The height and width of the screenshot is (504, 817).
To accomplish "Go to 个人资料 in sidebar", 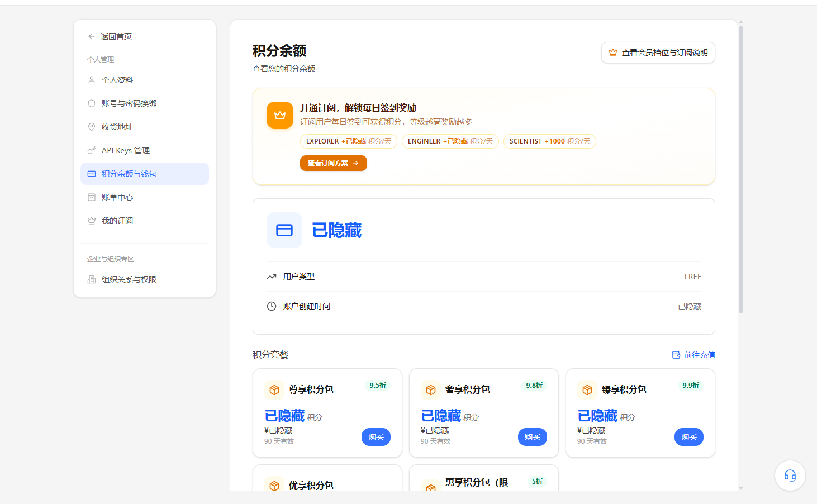I will (145, 80).
